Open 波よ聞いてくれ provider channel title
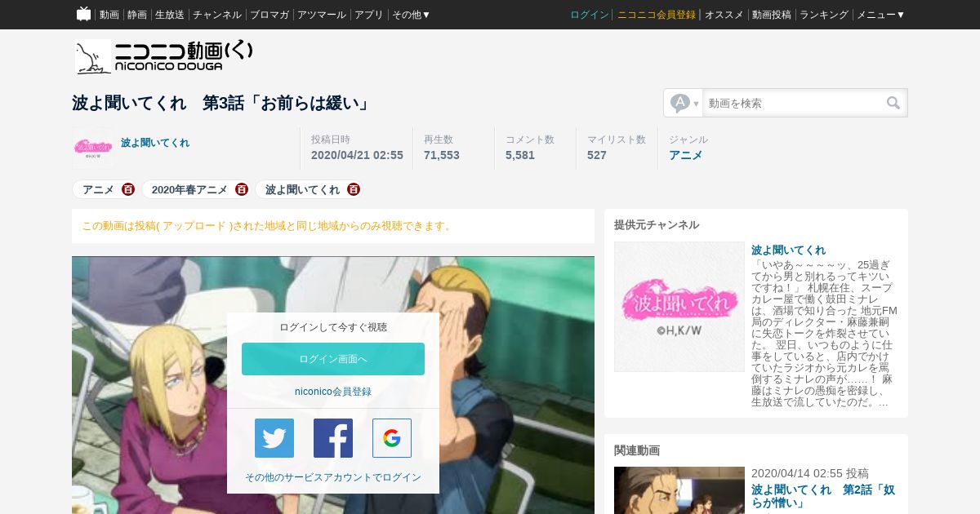The width and height of the screenshot is (980, 514). tap(788, 250)
